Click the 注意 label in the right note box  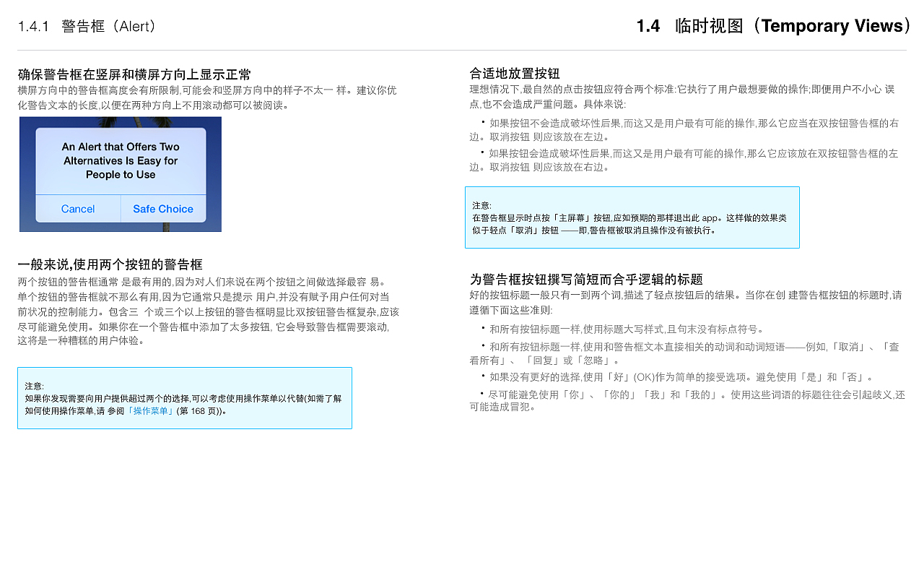tap(482, 206)
